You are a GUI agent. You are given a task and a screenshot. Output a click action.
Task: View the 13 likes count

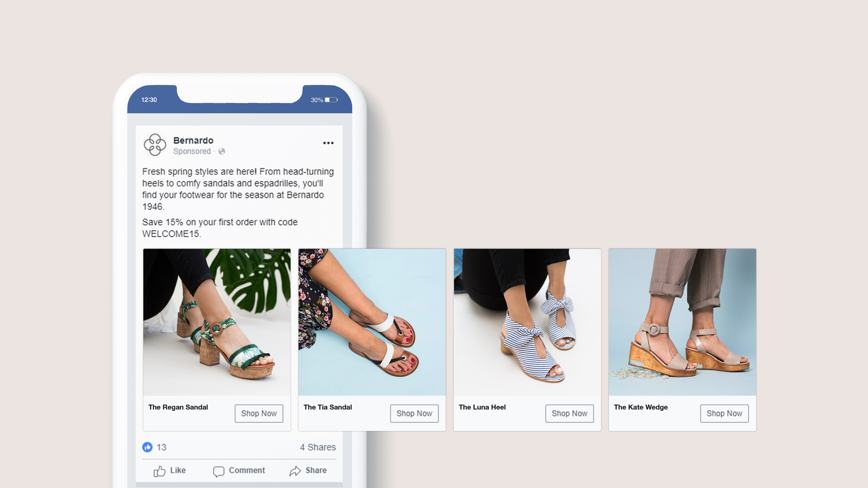click(161, 447)
